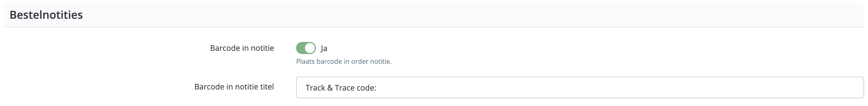This screenshot has width=868, height=106.
Task: Click the Bestelnotities section heading
Action: pyautogui.click(x=46, y=15)
